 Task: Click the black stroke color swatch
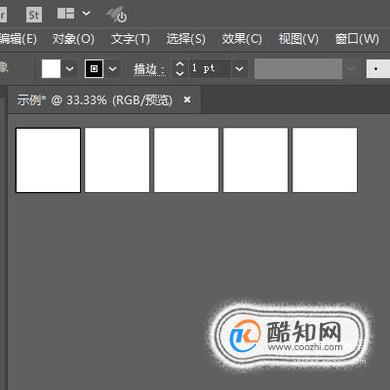94,69
